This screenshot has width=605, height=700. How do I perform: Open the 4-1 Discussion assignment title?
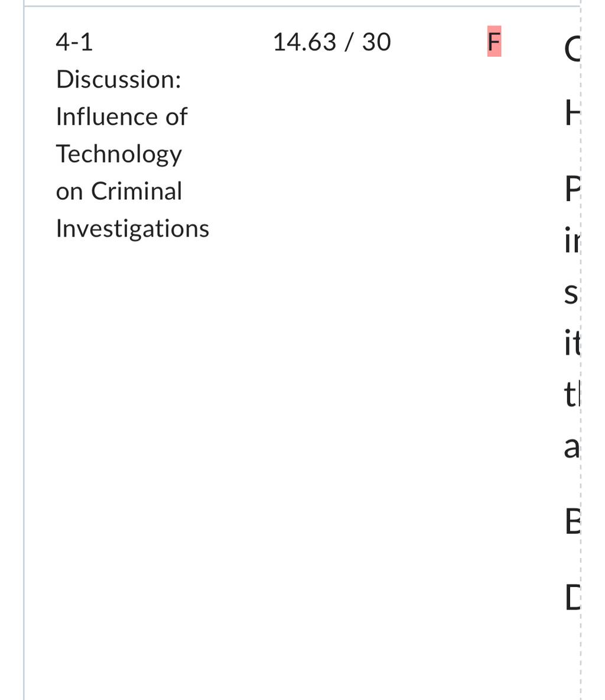[132, 135]
